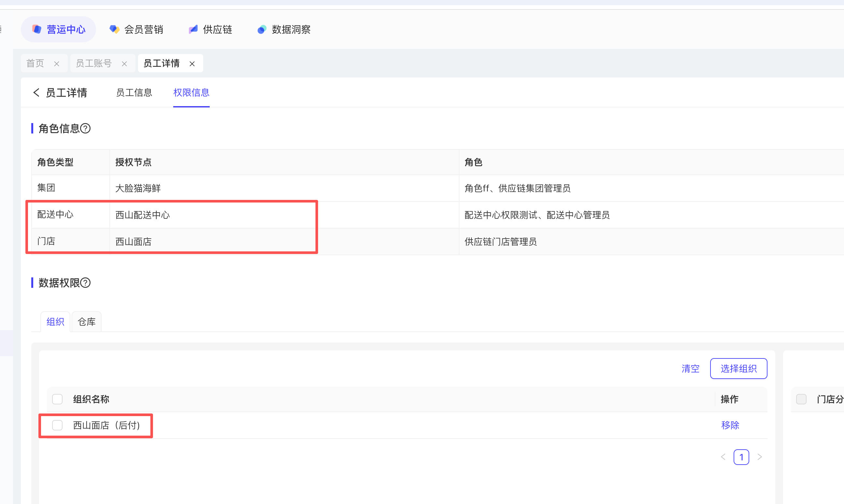Click the 营运中心 module icon

pyautogui.click(x=37, y=29)
